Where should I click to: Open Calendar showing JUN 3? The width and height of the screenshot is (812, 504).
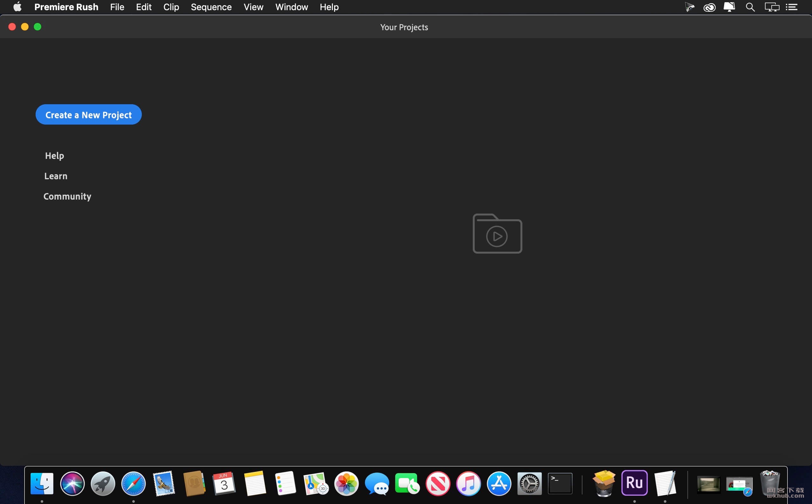[x=224, y=483]
